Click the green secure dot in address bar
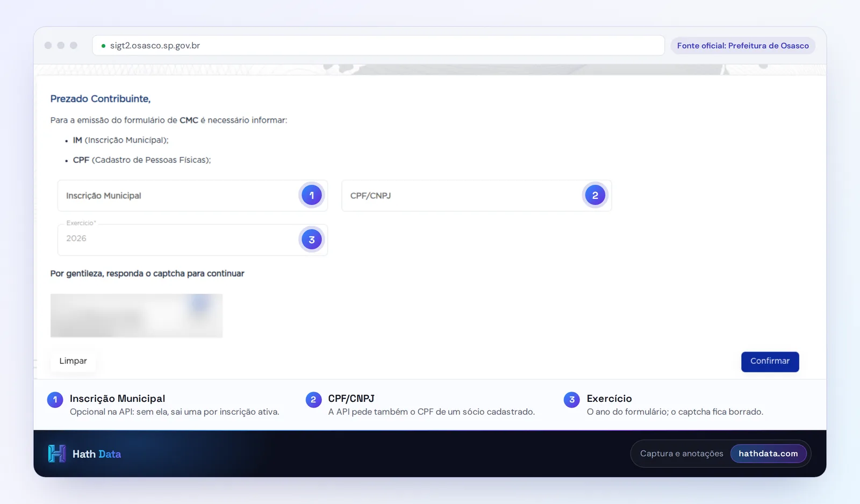The height and width of the screenshot is (504, 860). pyautogui.click(x=103, y=46)
